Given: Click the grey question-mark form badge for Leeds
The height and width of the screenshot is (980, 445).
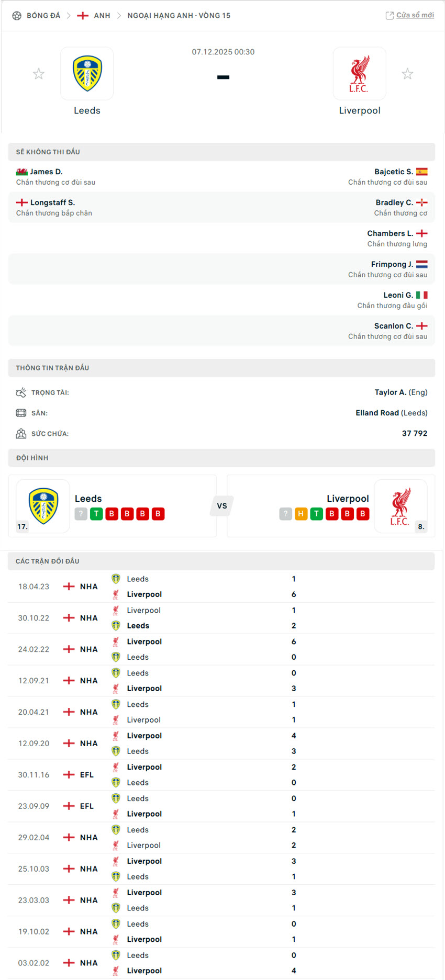Looking at the screenshot, I should pyautogui.click(x=81, y=514).
